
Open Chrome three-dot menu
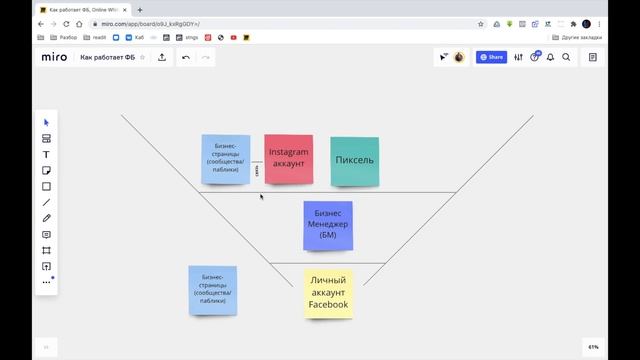click(599, 24)
